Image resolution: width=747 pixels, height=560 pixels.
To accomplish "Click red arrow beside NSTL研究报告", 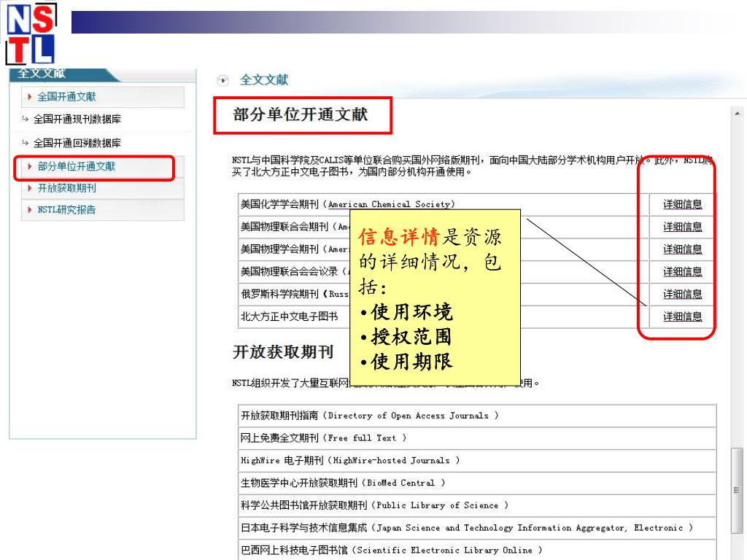I will pos(29,209).
